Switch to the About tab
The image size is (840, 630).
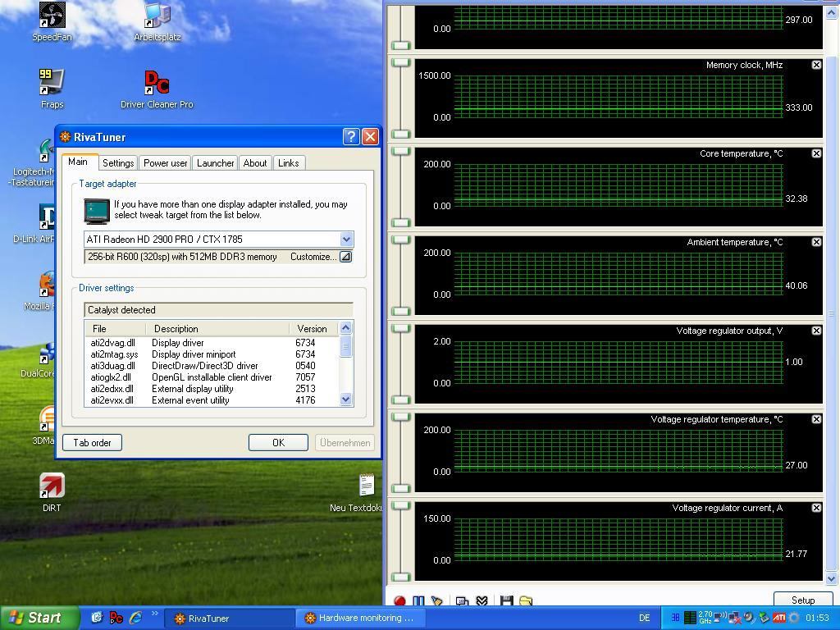pyautogui.click(x=255, y=163)
